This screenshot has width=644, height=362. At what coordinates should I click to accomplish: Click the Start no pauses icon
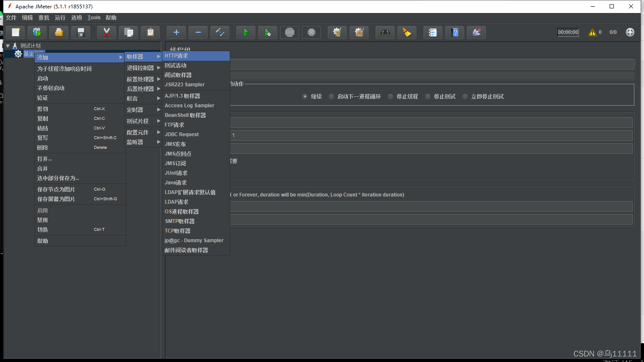click(x=268, y=32)
